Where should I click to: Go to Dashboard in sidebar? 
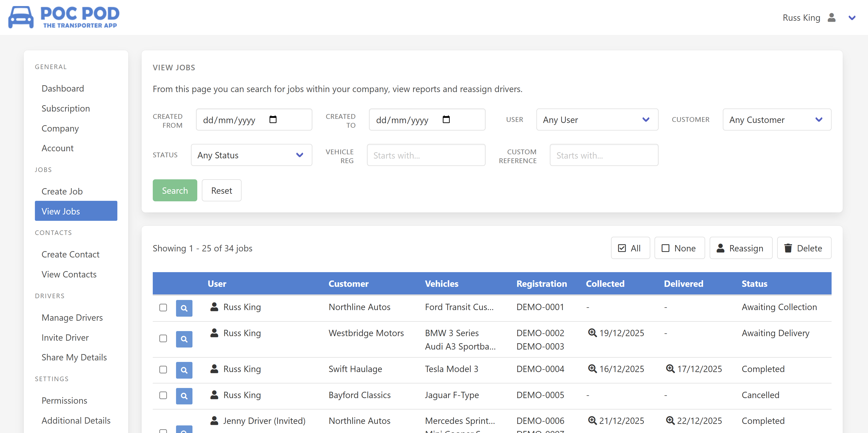click(63, 88)
